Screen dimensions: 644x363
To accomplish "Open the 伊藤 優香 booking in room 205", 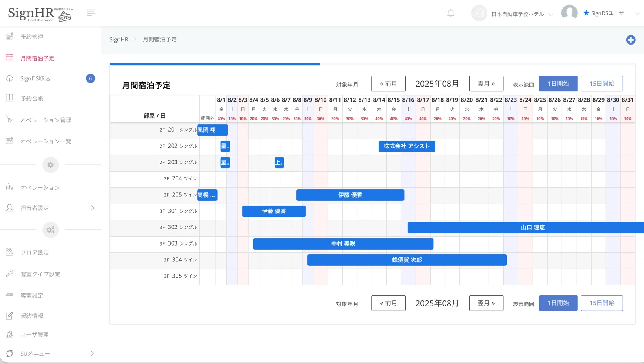I will 350,195.
